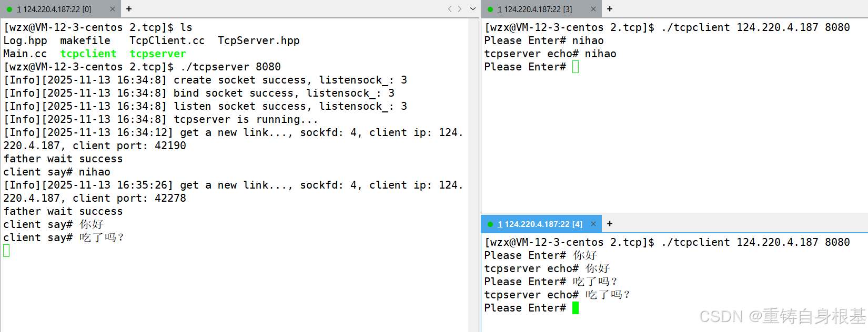
Task: Click top-right terminal input cursor
Action: (x=576, y=67)
